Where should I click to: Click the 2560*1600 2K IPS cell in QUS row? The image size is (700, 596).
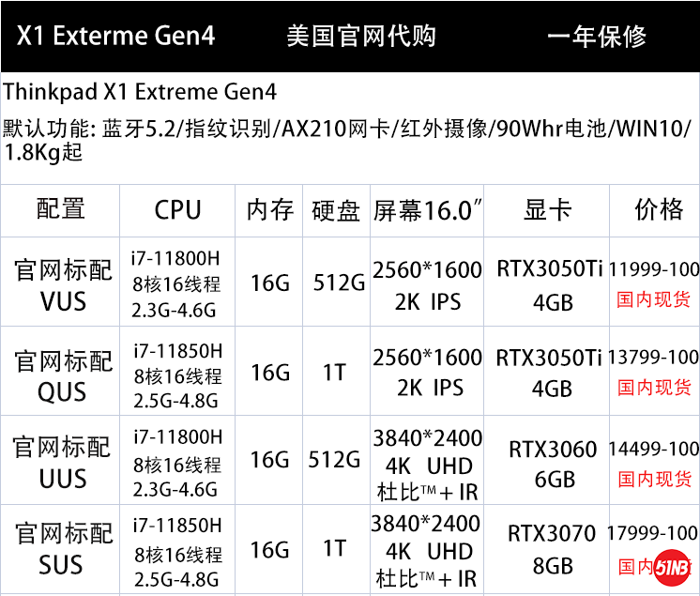click(x=427, y=373)
